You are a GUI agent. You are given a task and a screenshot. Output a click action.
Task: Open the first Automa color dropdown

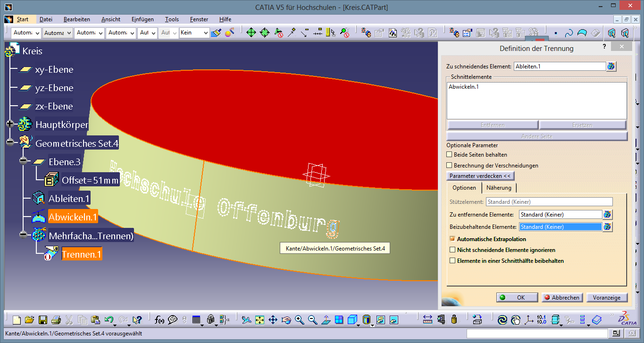click(25, 33)
